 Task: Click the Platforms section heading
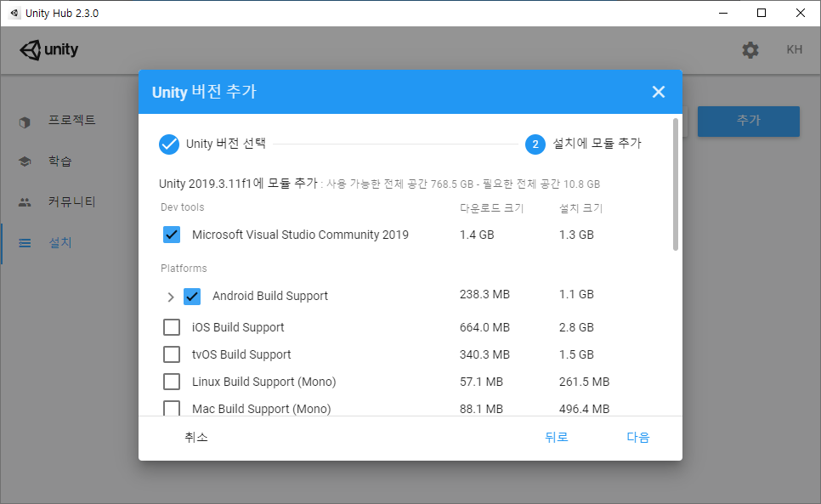pos(184,269)
